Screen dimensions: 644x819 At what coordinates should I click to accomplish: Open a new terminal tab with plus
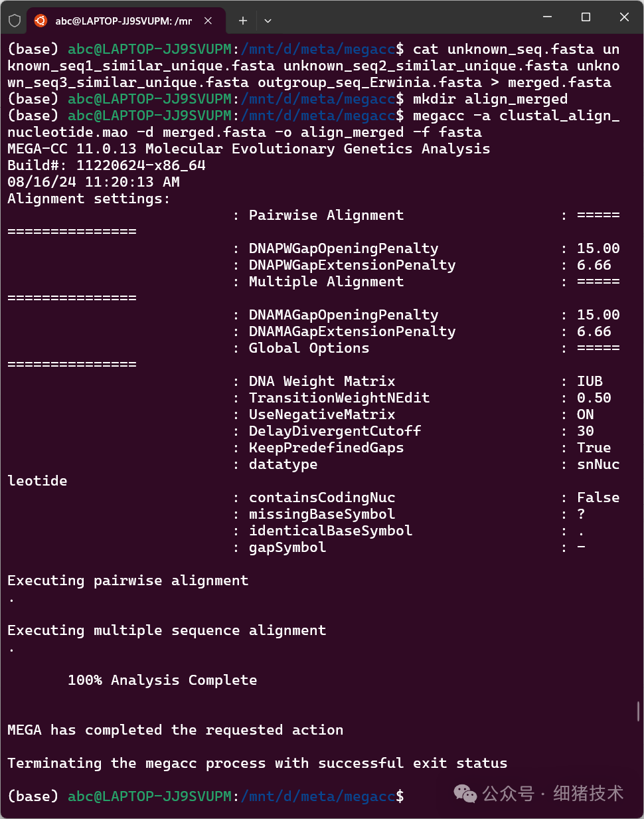pyautogui.click(x=243, y=21)
